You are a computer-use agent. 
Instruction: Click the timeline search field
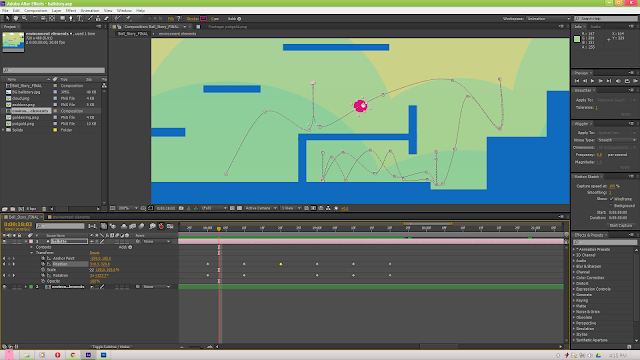60,226
